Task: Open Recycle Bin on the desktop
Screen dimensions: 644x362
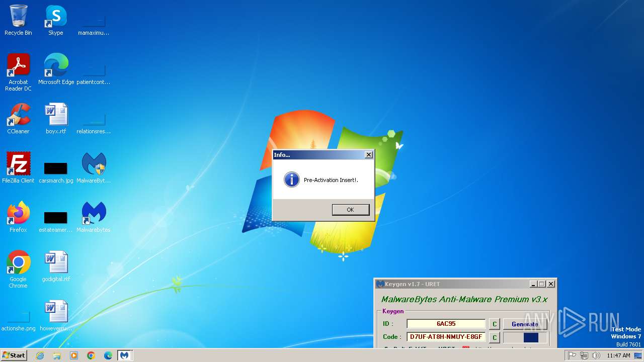Action: 18,20
